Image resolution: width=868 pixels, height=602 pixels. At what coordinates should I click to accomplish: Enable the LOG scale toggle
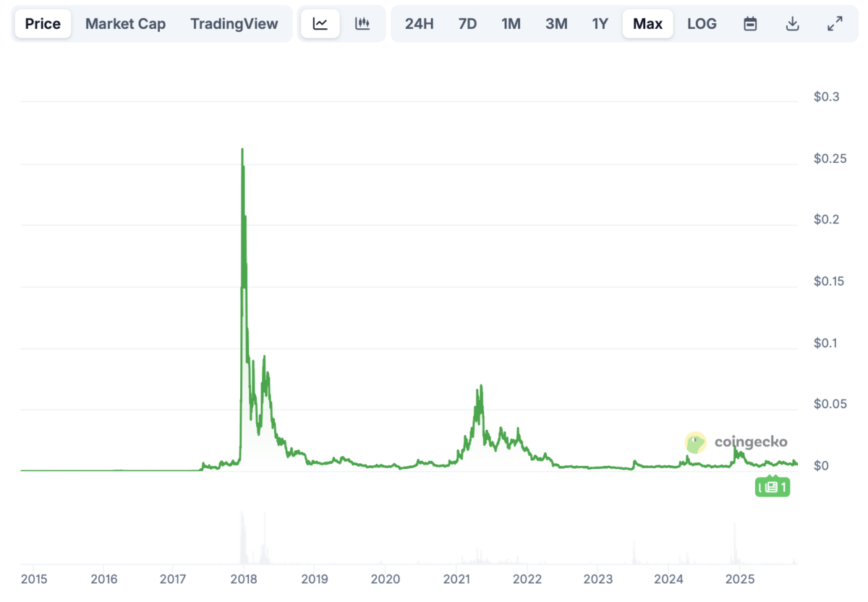[x=702, y=23]
